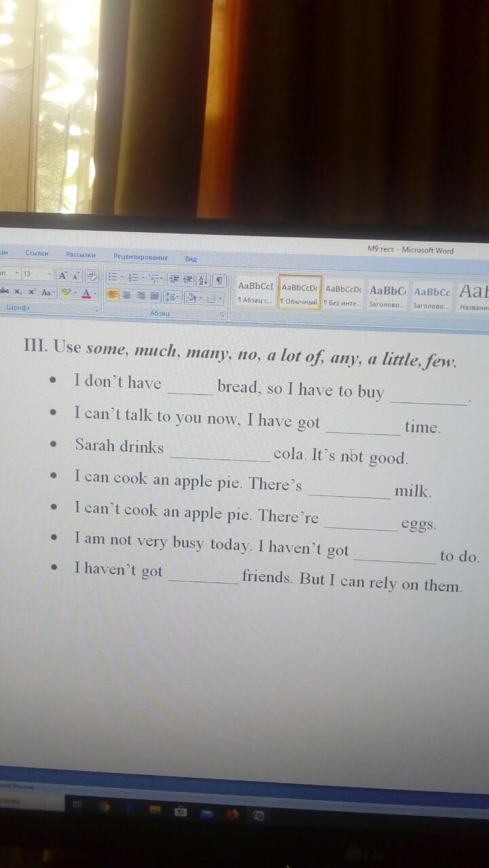The image size is (489, 868).
Task: Apply the Без интервала style
Action: 343,295
